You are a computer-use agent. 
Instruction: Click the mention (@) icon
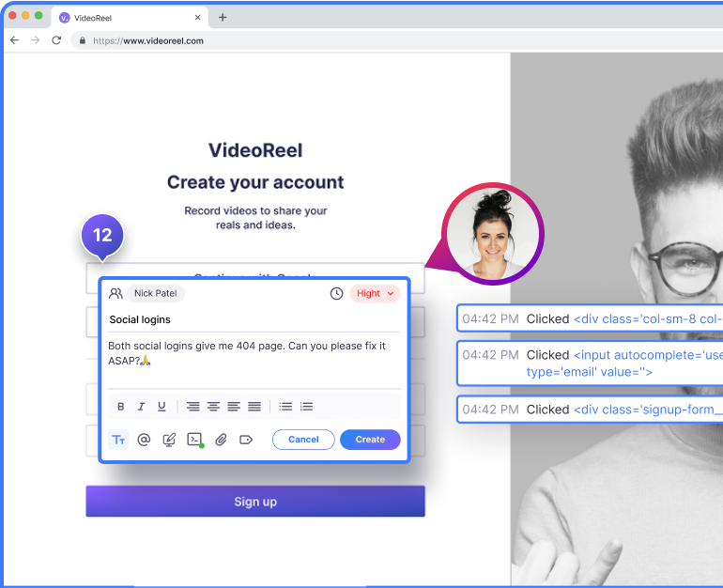coord(144,440)
